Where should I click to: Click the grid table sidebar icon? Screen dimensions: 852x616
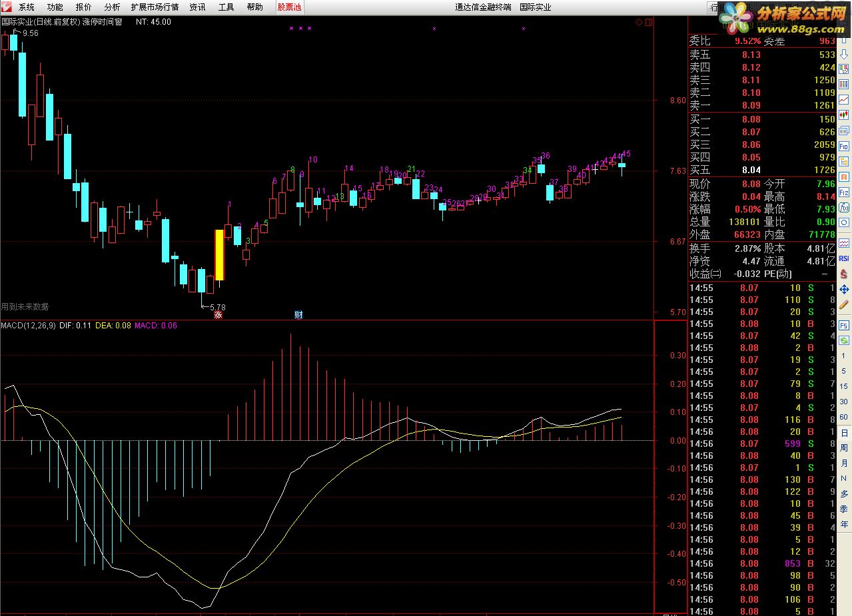pyautogui.click(x=844, y=85)
